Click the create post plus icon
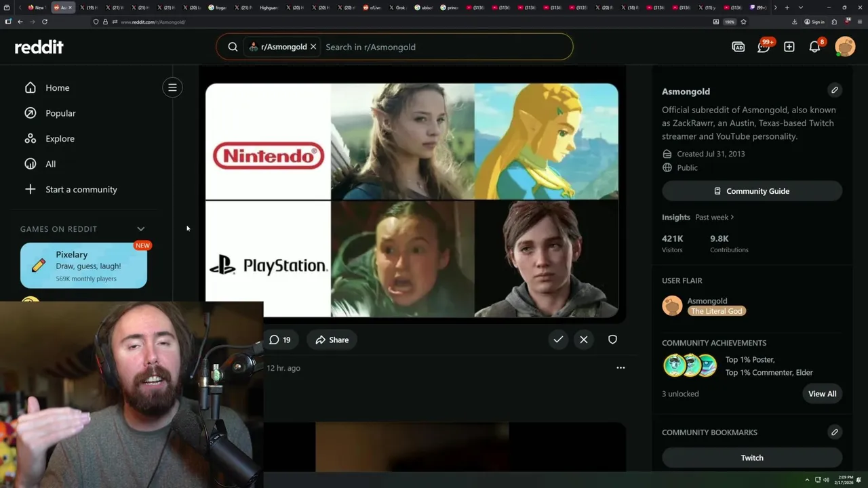 coord(789,47)
